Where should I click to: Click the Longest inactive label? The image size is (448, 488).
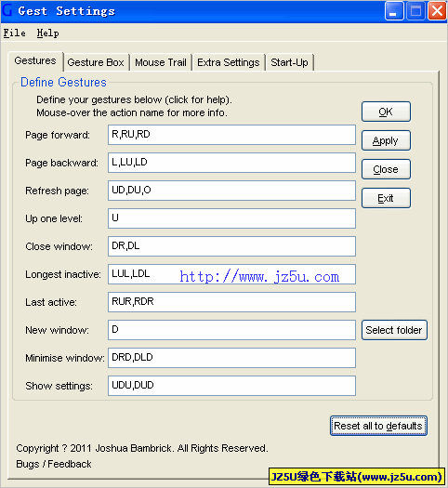pyautogui.click(x=63, y=274)
